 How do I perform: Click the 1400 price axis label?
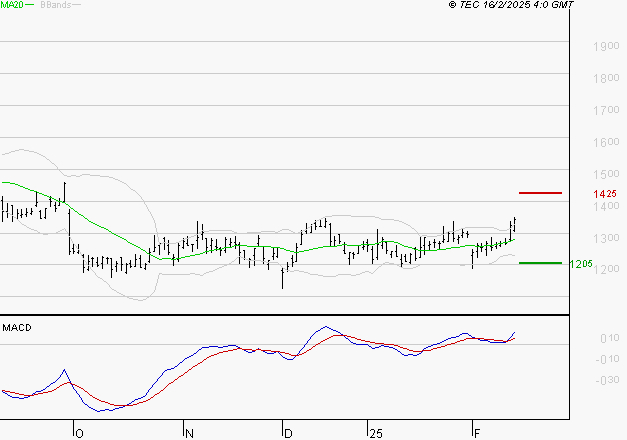[606, 206]
